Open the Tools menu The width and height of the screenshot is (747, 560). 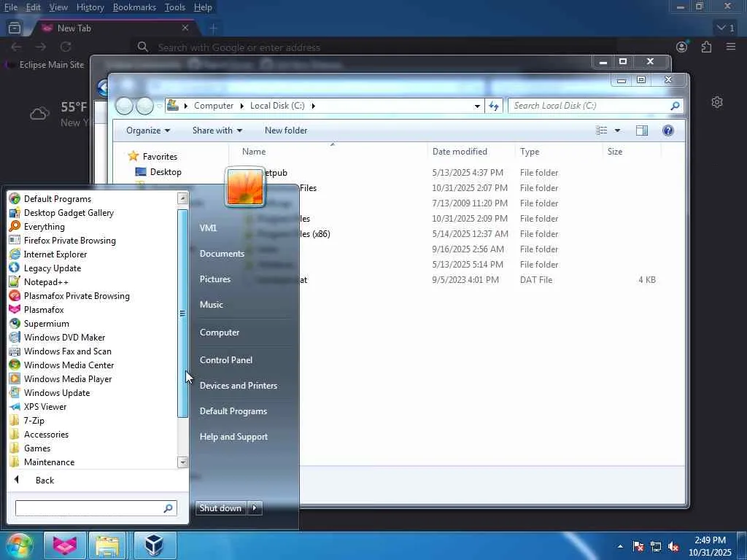[x=175, y=7]
